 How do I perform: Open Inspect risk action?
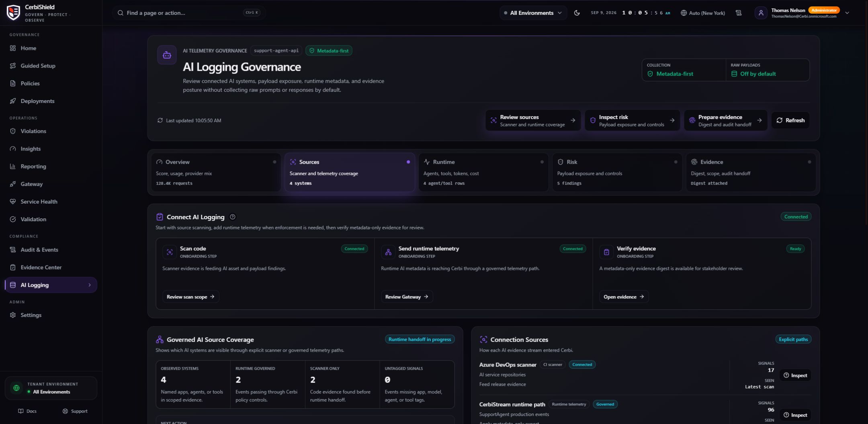[x=632, y=120]
